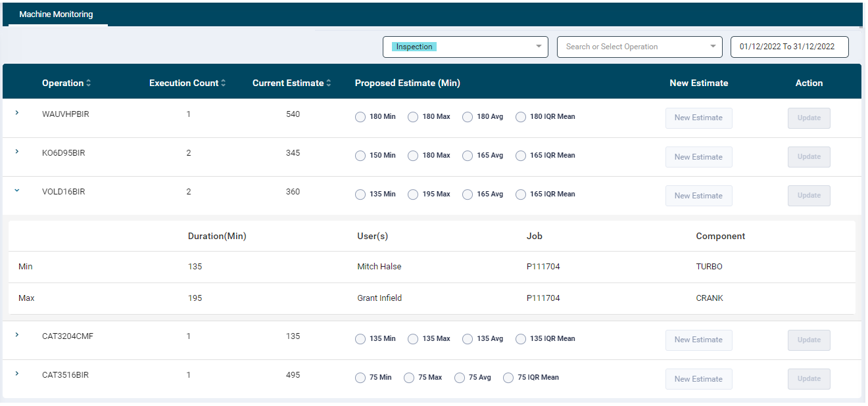This screenshot has height=406, width=868.
Task: Expand the CAT3204CMF row chevron
Action: click(17, 335)
